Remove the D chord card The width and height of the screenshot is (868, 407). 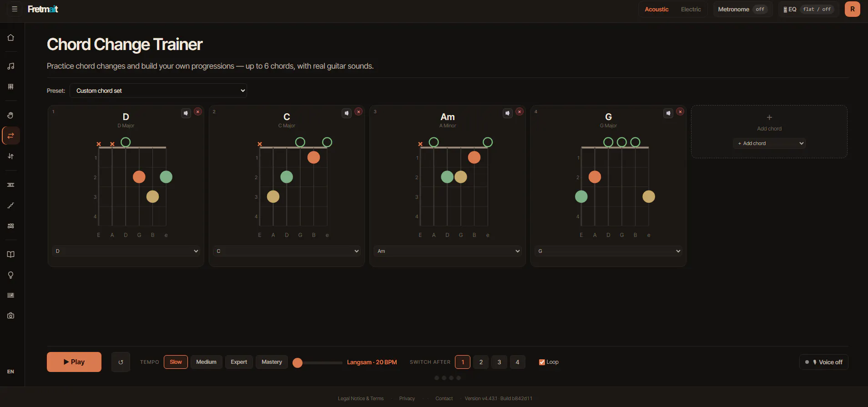click(198, 112)
